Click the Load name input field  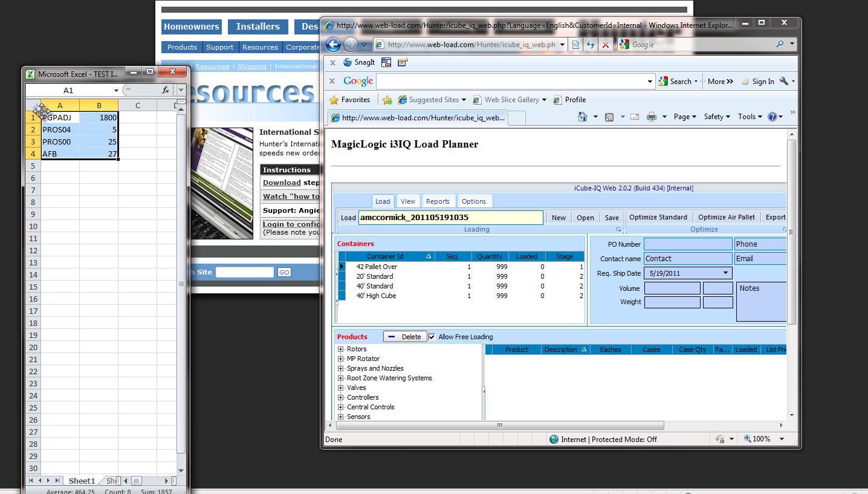coord(451,218)
